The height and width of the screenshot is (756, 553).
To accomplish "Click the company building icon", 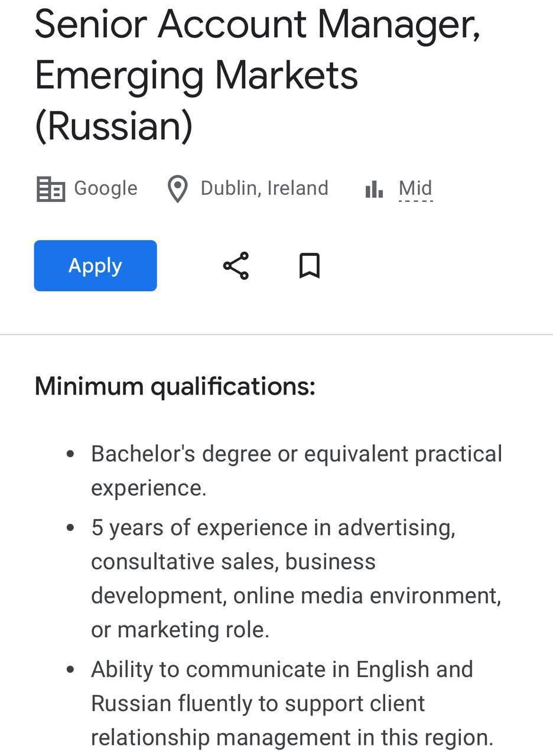I will [x=51, y=189].
